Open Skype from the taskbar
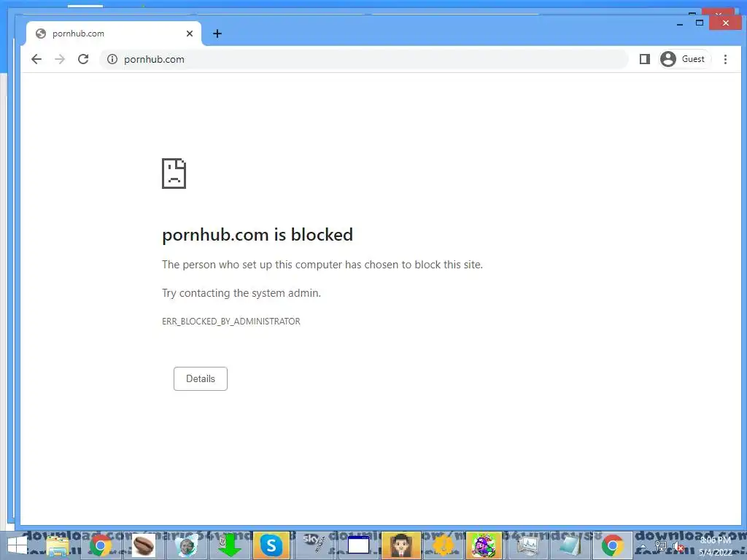This screenshot has height=560, width=747. click(271, 545)
